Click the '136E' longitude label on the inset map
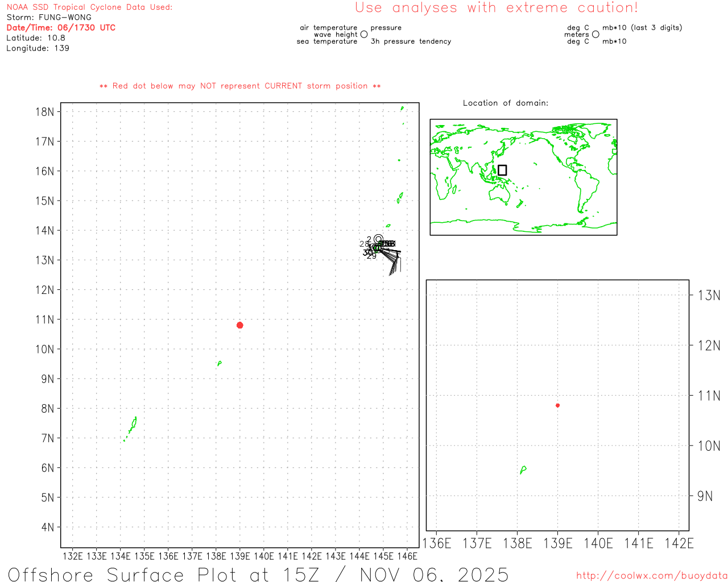The height and width of the screenshot is (582, 728). (437, 543)
